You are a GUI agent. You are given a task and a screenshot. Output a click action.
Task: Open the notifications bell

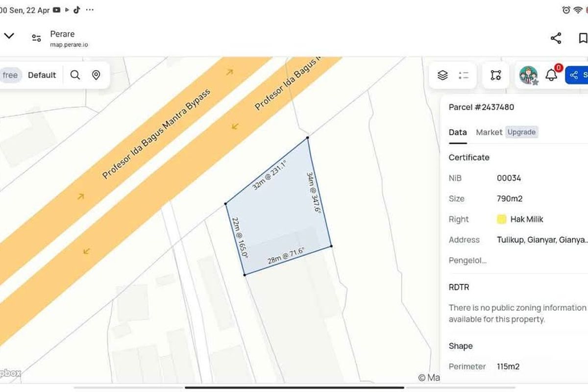point(552,75)
